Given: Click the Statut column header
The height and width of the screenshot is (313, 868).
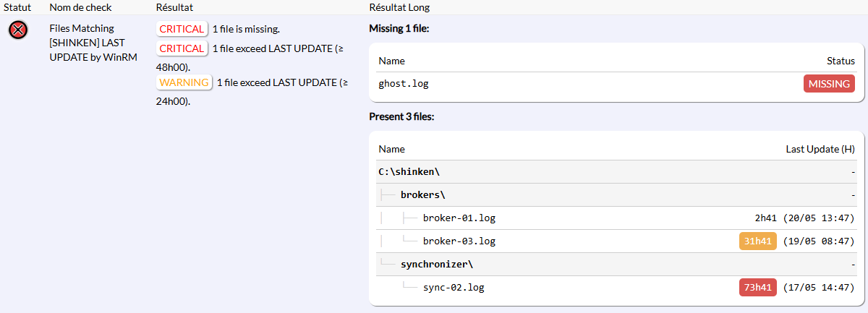Looking at the screenshot, I should coord(16,7).
